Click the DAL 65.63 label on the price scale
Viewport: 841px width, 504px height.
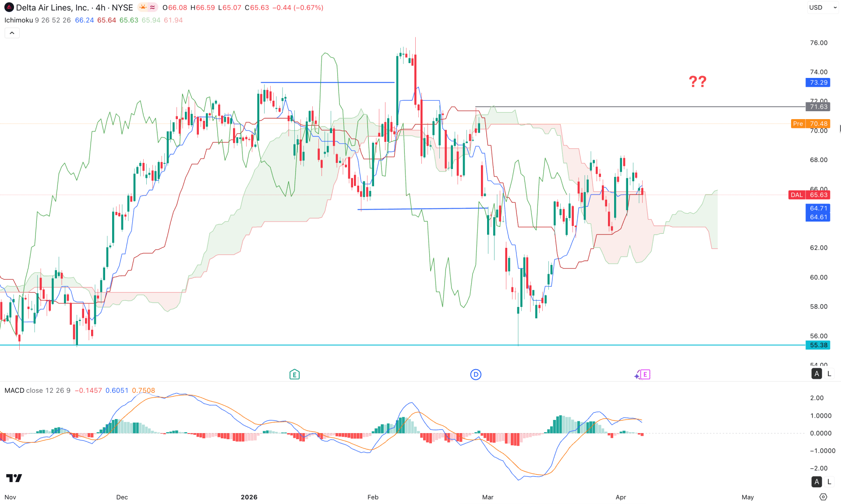809,195
